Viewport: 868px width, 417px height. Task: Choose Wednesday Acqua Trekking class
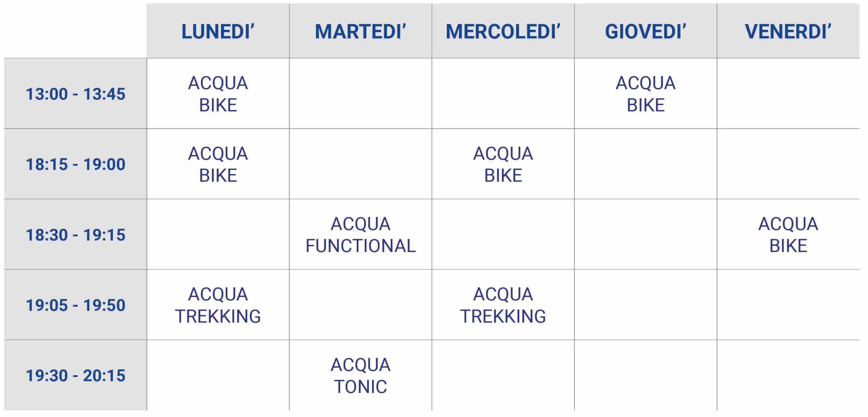point(503,305)
